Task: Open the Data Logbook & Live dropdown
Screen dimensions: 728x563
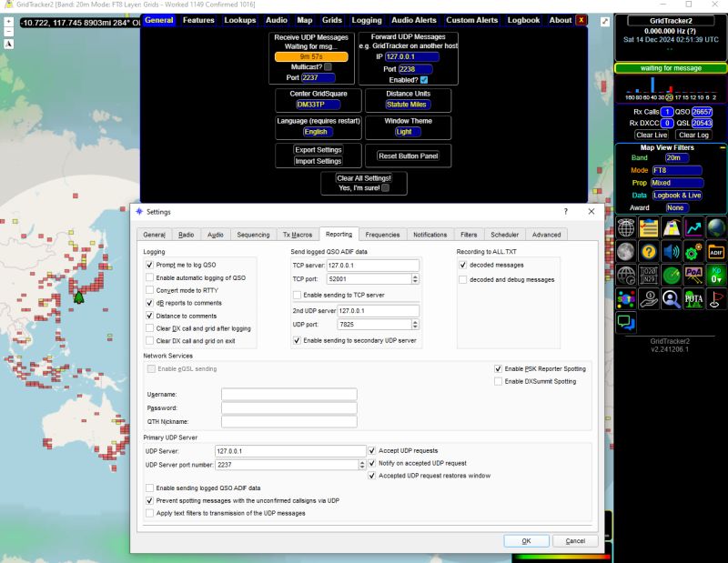Action: 677,196
